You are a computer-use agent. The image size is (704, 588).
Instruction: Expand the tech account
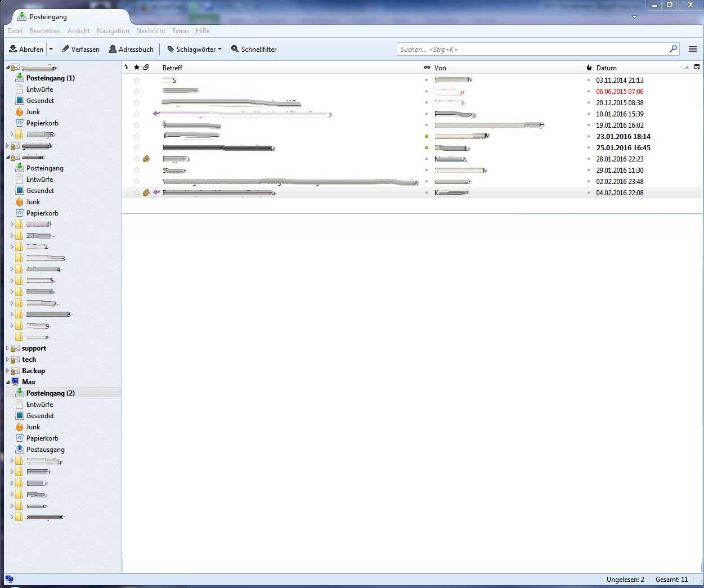(7, 360)
